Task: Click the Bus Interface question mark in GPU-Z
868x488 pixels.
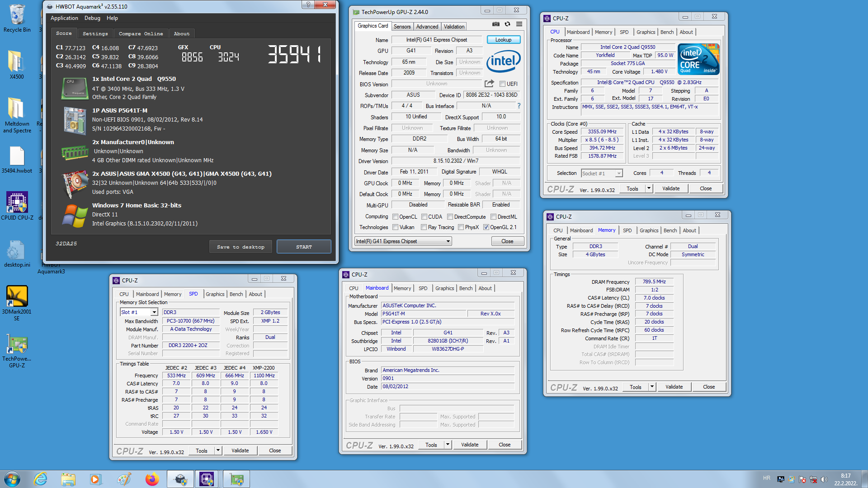Action: pyautogui.click(x=519, y=106)
